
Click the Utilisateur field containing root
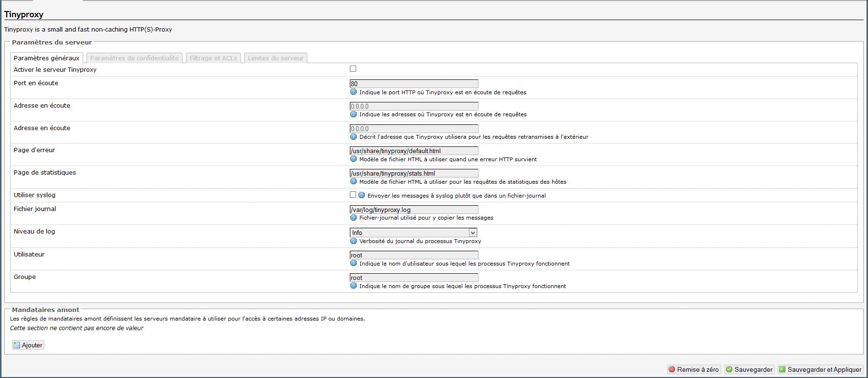point(414,255)
